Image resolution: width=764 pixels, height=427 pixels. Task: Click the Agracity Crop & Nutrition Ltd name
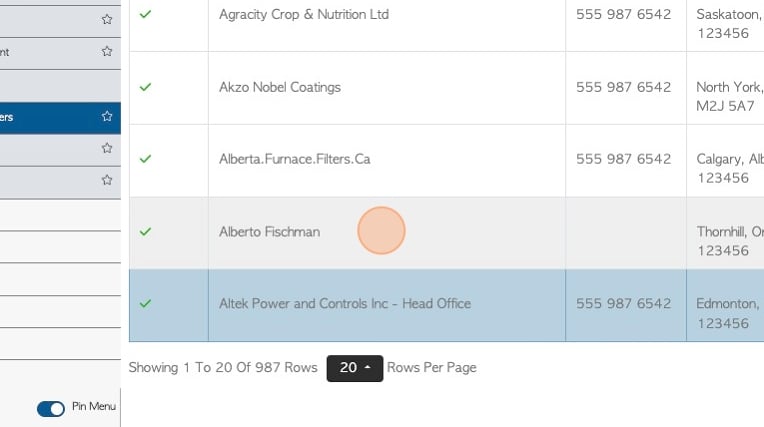pos(304,14)
